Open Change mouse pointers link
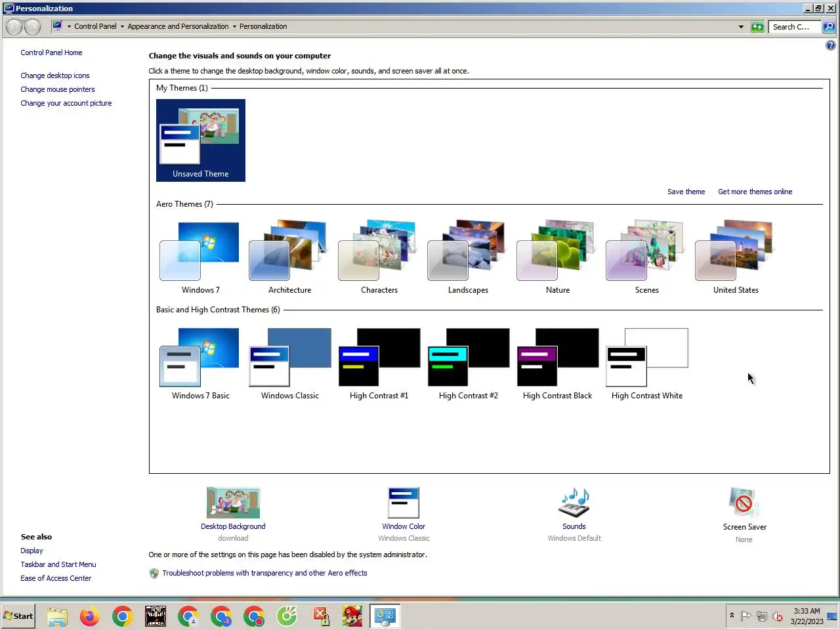 [x=58, y=89]
